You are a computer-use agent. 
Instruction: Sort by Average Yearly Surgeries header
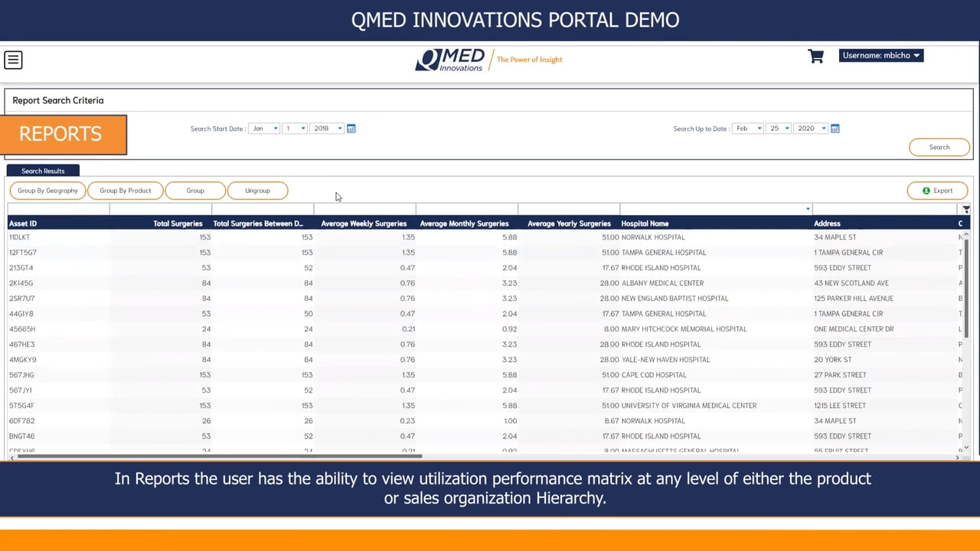pos(569,223)
